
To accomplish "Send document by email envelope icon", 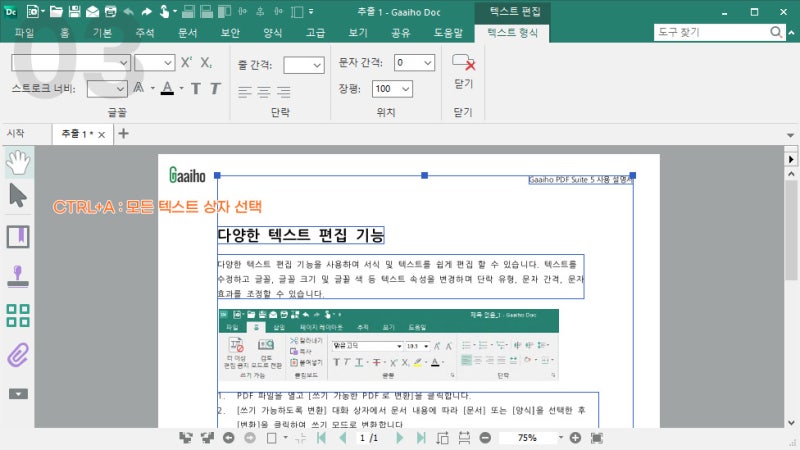I will [92, 12].
